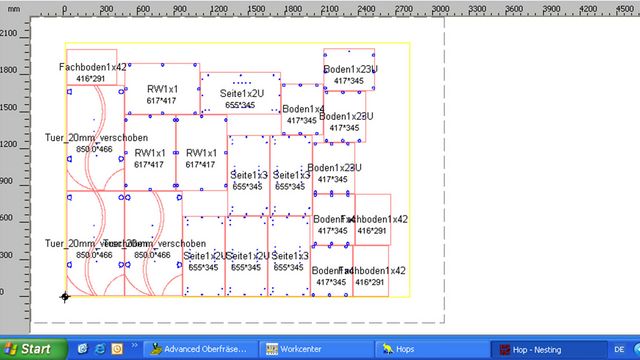The height and width of the screenshot is (360, 640).
Task: Activate the Hop - Nesting taskbar window
Action: 548,349
